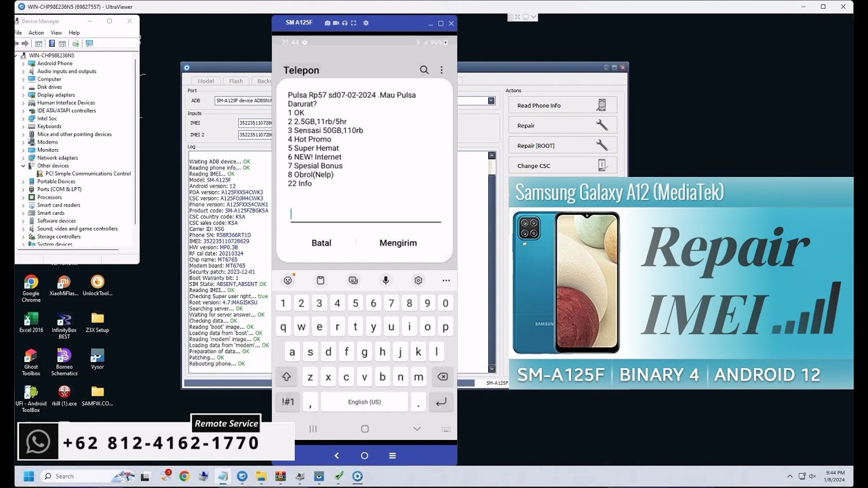Open InfinityBox BEST desktop icon
Image resolution: width=868 pixels, height=488 pixels.
pyautogui.click(x=64, y=325)
